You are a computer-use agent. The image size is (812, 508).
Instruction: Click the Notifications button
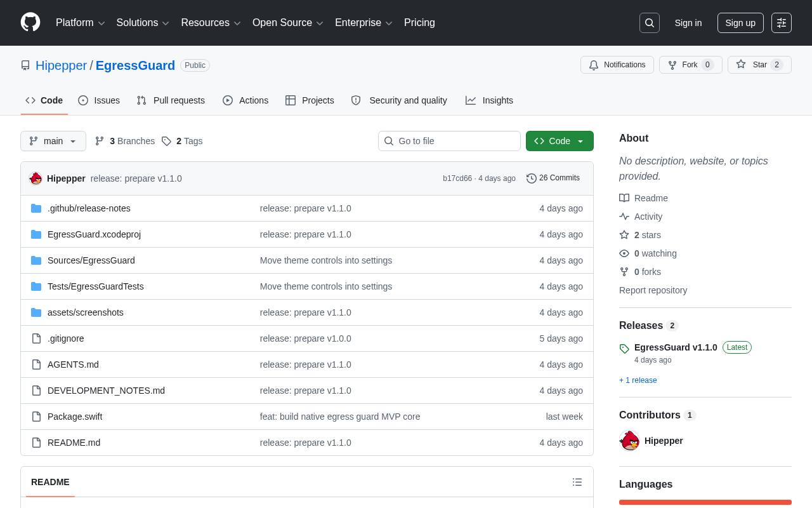click(x=617, y=65)
